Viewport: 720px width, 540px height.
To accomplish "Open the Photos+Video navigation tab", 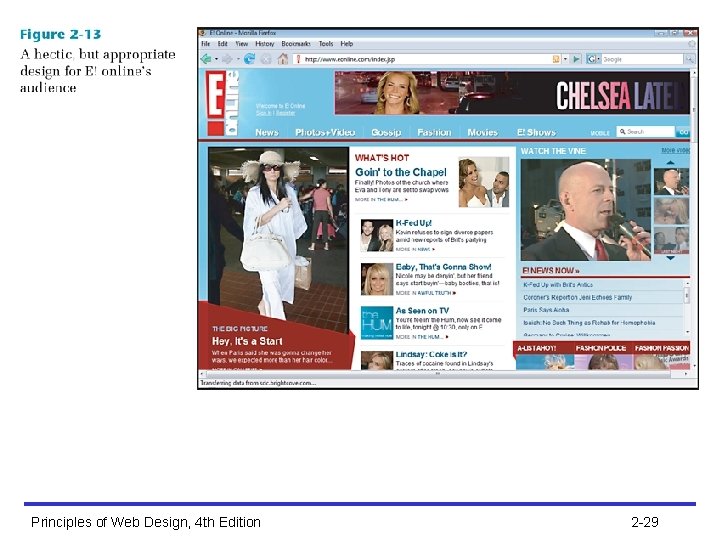I will pyautogui.click(x=325, y=132).
